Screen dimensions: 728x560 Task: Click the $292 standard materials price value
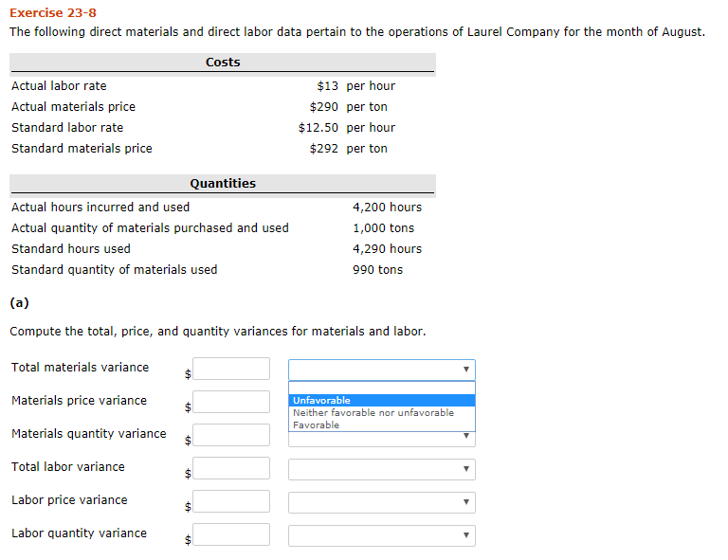coord(323,149)
